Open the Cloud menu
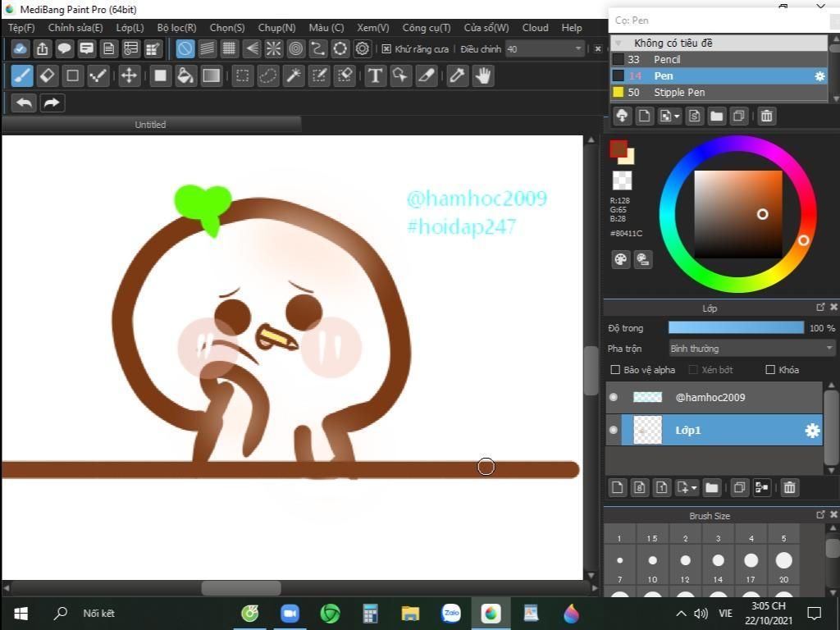The width and height of the screenshot is (840, 630). point(535,28)
